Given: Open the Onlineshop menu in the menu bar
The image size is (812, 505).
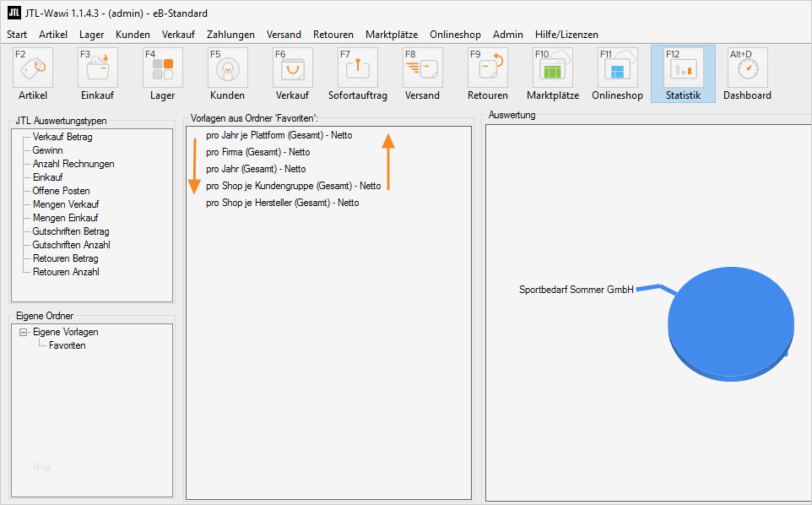Looking at the screenshot, I should click(x=455, y=34).
